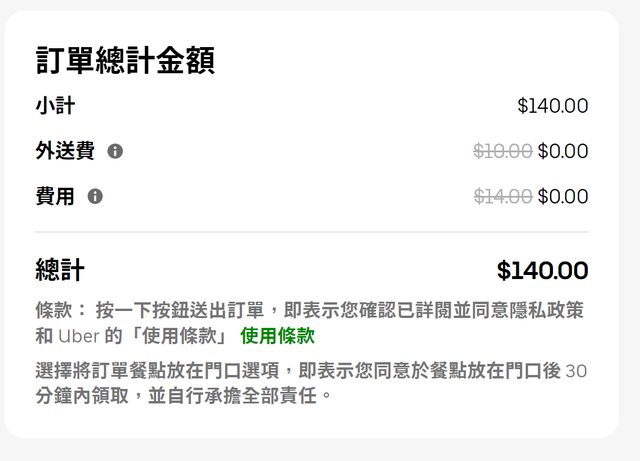Image resolution: width=640 pixels, height=461 pixels.
Task: Click the 條款 label starting the terms text
Action: tap(56, 310)
